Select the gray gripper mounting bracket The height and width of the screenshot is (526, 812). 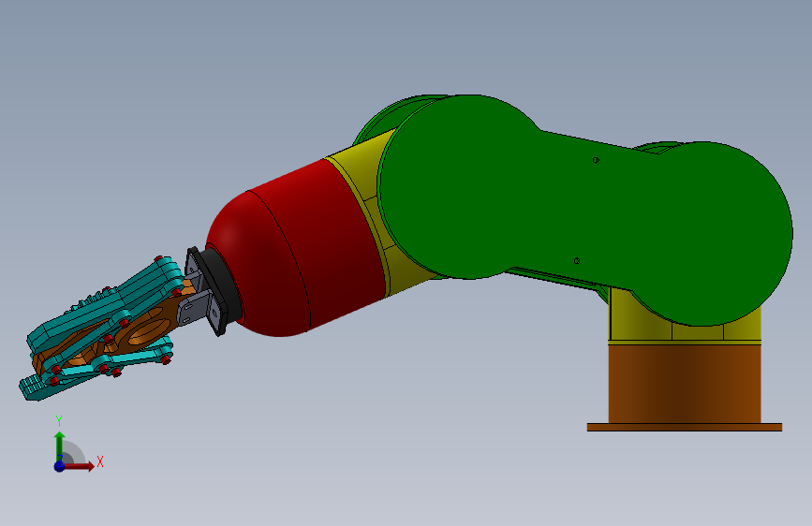point(194,308)
